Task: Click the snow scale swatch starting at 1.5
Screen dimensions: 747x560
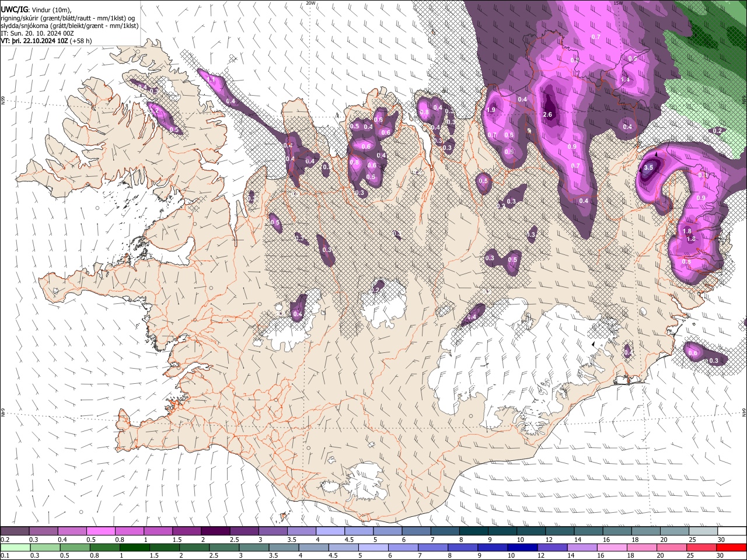Action: (x=187, y=531)
